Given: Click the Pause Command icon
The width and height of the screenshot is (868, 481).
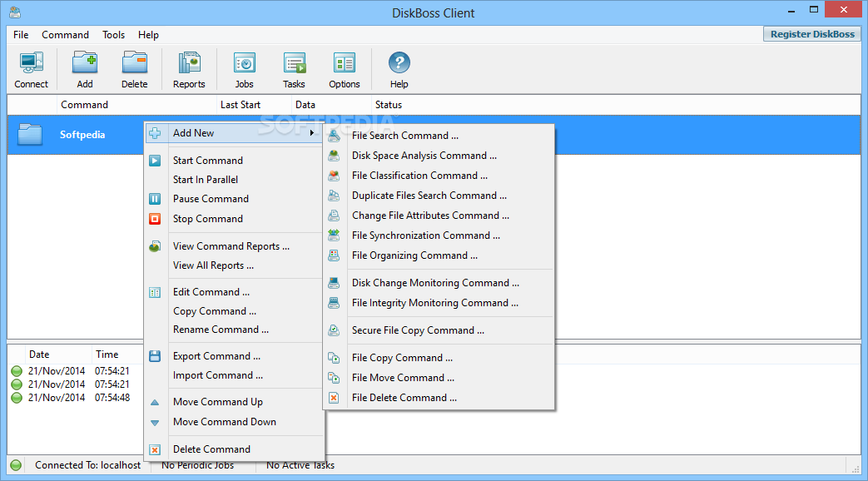Looking at the screenshot, I should [x=155, y=199].
